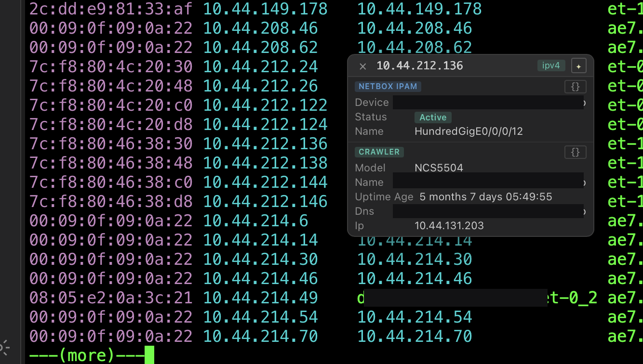The width and height of the screenshot is (643, 364).
Task: Click the crawler Ip value 10.44.131.203
Action: pyautogui.click(x=449, y=225)
